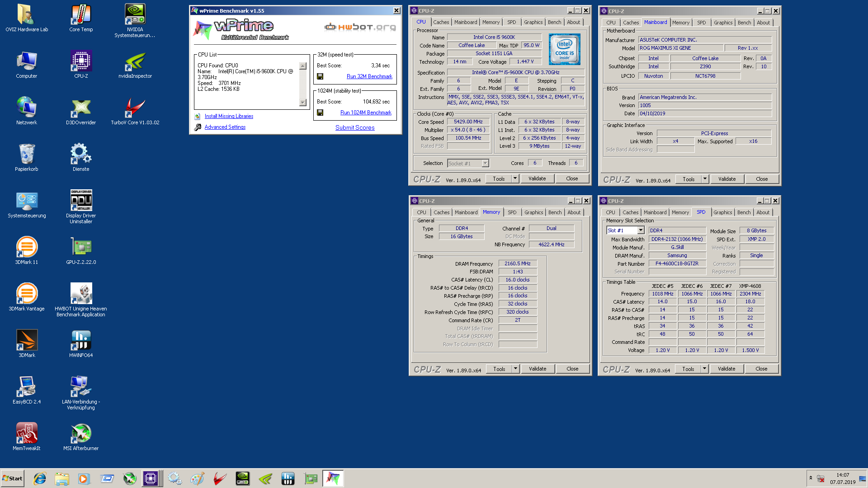
Task: Open NVIDIA Systemsteuerung desktop icon
Action: (135, 21)
